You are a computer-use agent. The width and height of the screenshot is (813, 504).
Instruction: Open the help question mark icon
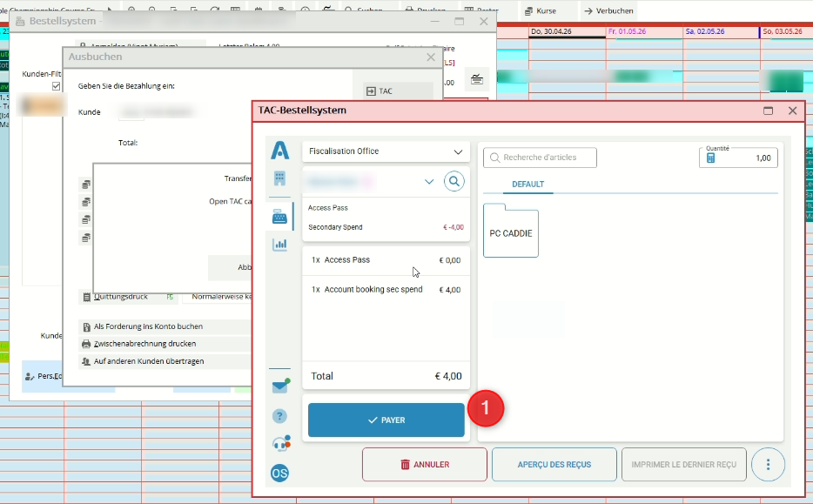tap(279, 416)
